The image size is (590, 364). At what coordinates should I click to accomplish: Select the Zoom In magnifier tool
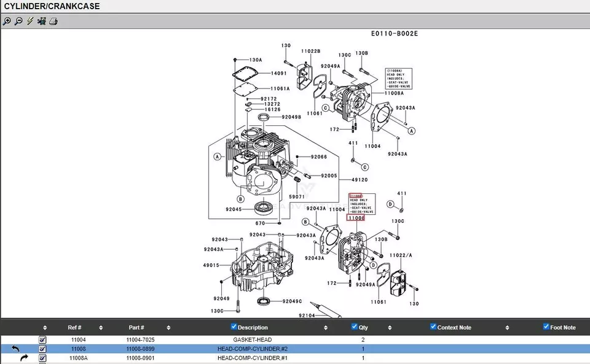(x=7, y=21)
